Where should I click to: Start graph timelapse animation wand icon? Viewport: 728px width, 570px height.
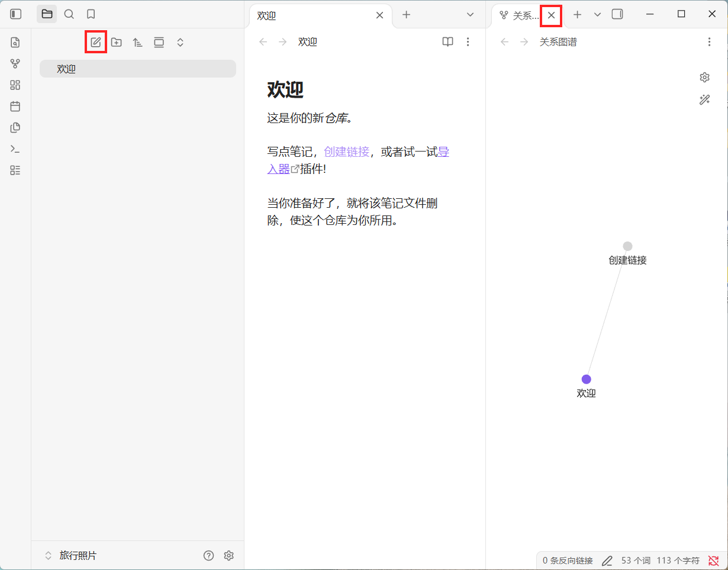(704, 100)
